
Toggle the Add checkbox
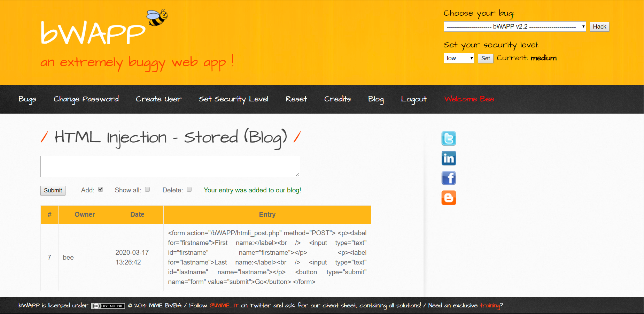click(x=101, y=189)
